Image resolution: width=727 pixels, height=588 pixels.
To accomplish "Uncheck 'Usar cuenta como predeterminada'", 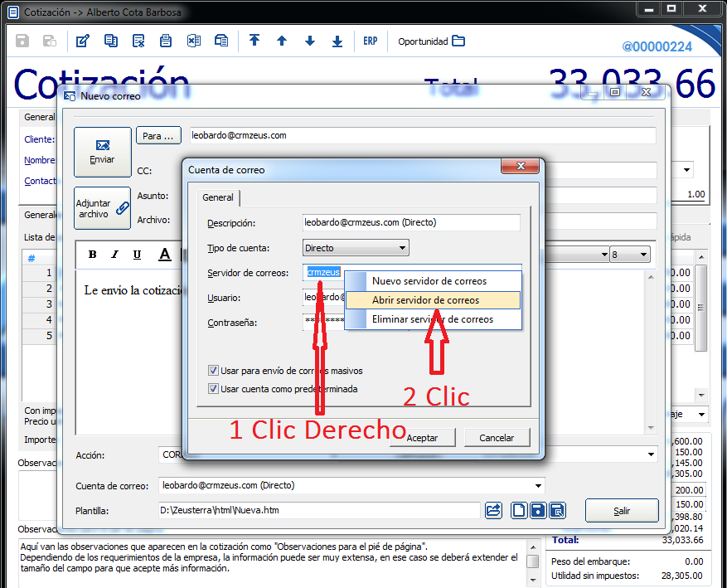I will (213, 388).
